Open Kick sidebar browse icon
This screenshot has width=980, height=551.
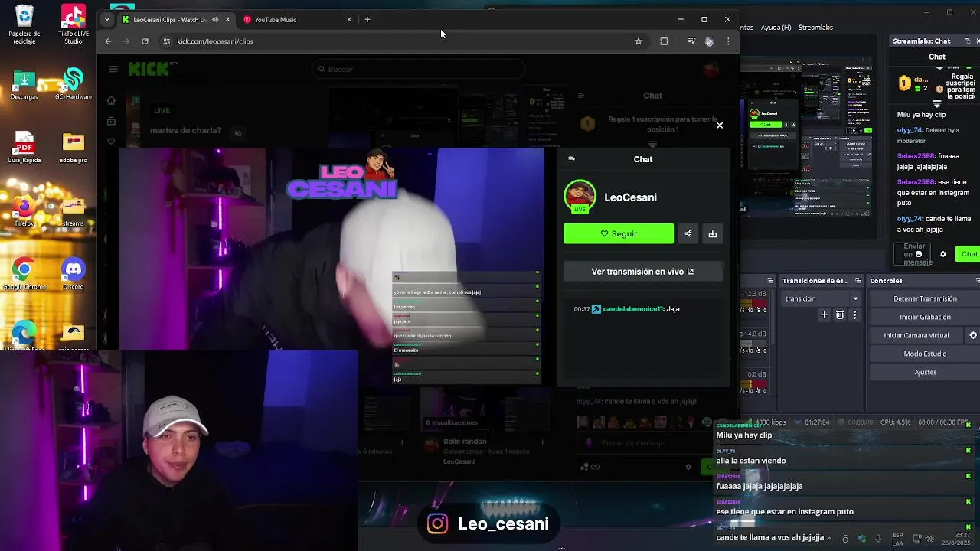click(x=111, y=121)
